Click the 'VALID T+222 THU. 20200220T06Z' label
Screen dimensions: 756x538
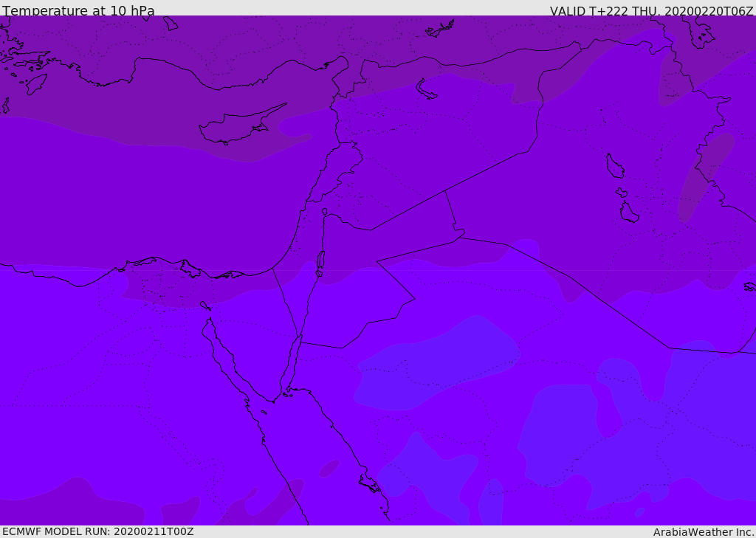click(651, 10)
